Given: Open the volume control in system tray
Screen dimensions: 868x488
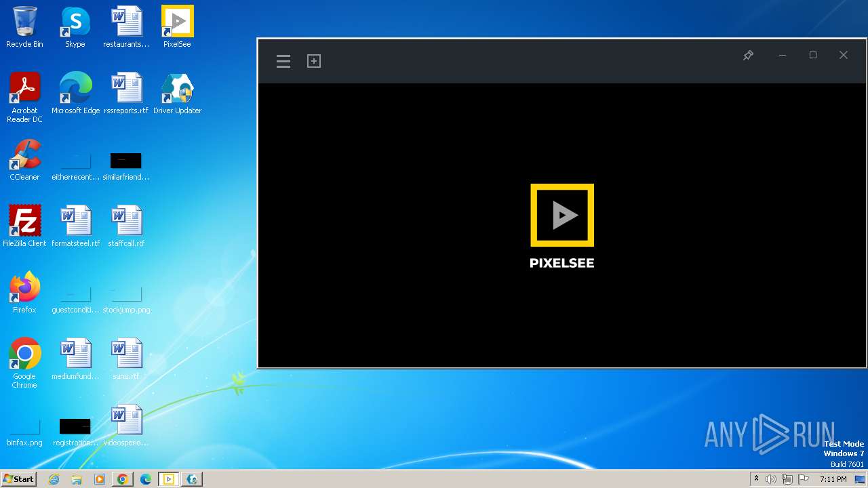Looking at the screenshot, I should [771, 479].
